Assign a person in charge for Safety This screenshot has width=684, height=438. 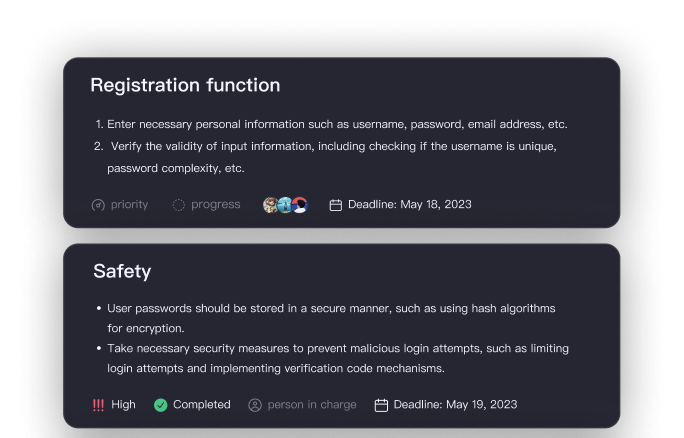311,405
